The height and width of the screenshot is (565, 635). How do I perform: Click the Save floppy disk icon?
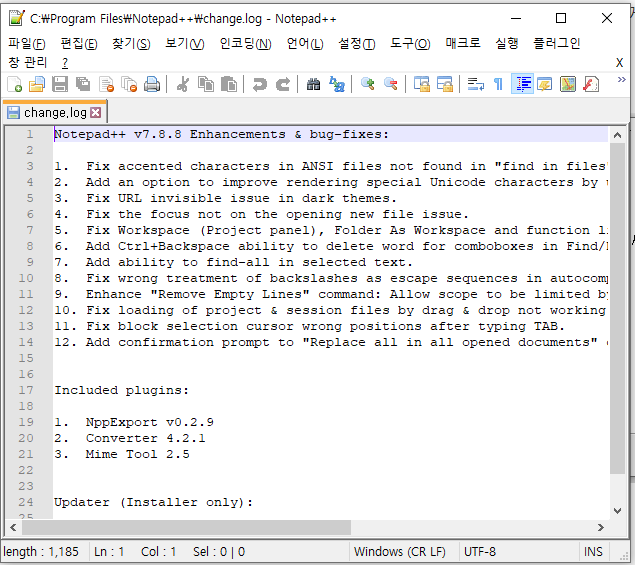(x=60, y=84)
